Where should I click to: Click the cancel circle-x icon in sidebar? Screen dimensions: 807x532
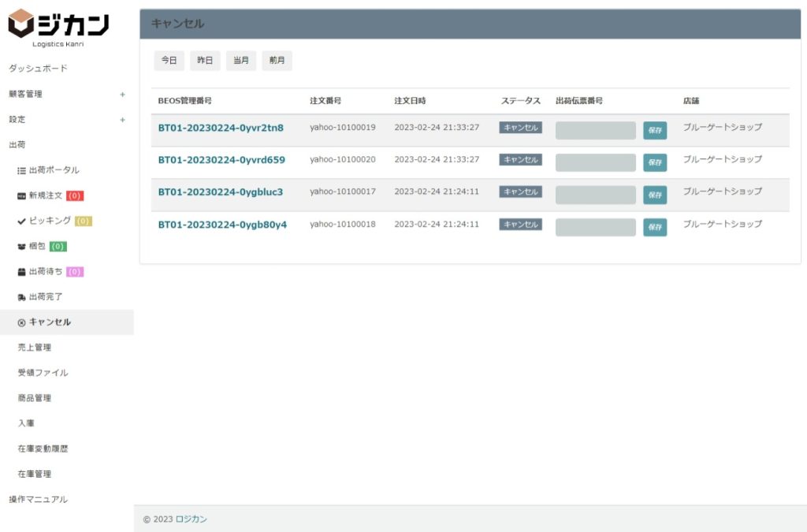coord(21,322)
